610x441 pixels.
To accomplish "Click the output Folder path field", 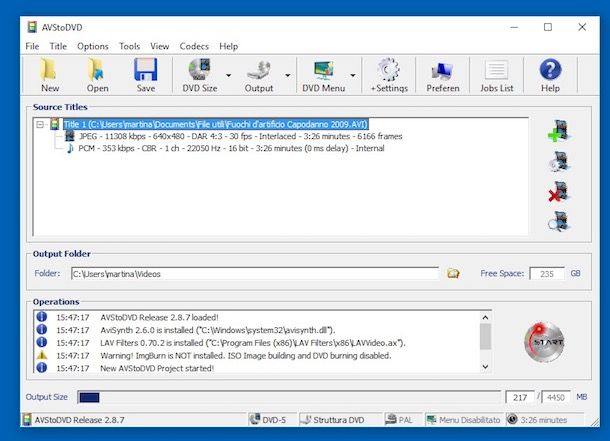I will 255,273.
